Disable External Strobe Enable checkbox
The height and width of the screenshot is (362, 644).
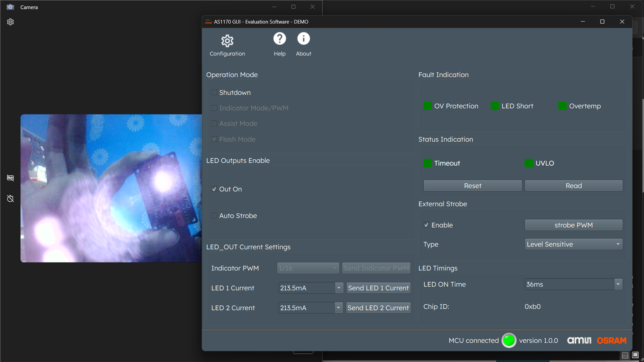coord(426,225)
